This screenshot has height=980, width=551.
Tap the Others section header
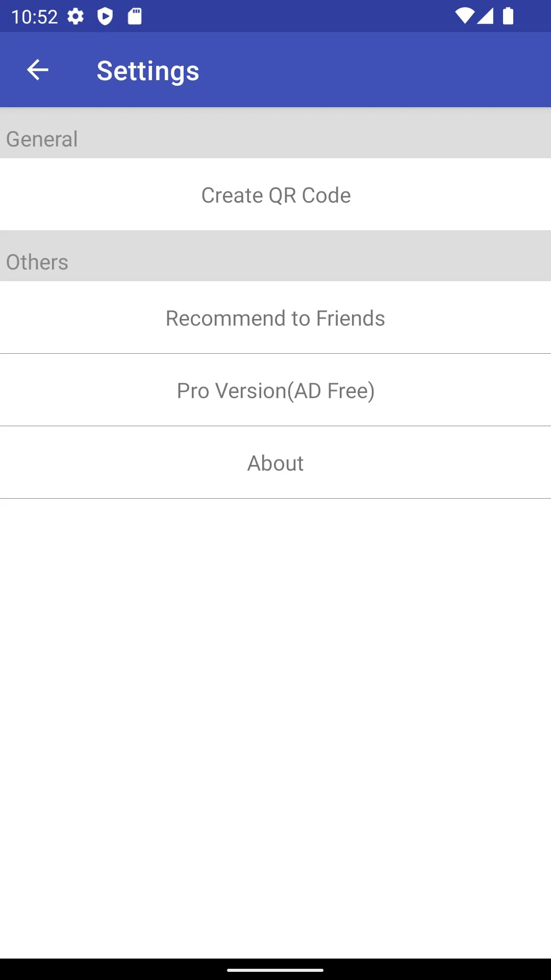(x=37, y=262)
